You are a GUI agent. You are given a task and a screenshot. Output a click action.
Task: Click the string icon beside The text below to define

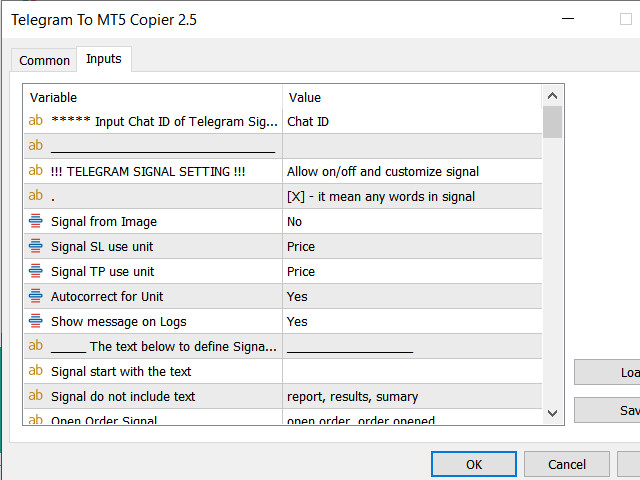pos(36,346)
